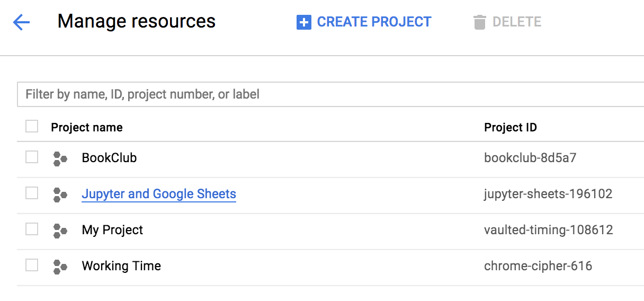Click the My Project hexagon icon

click(x=60, y=230)
